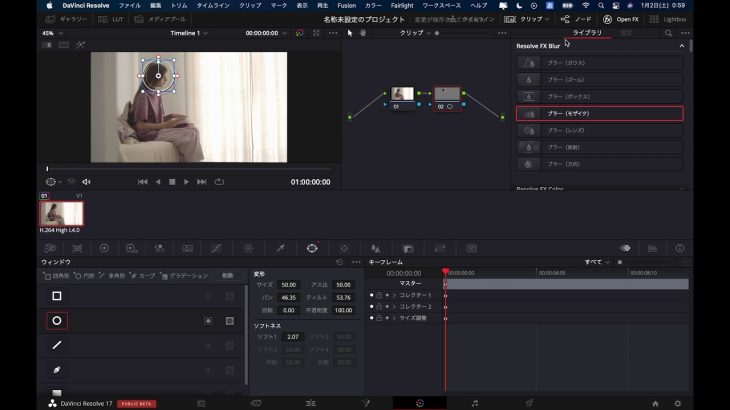730x410 pixels.
Task: Select the hand pan tool in node editor
Action: 363,33
